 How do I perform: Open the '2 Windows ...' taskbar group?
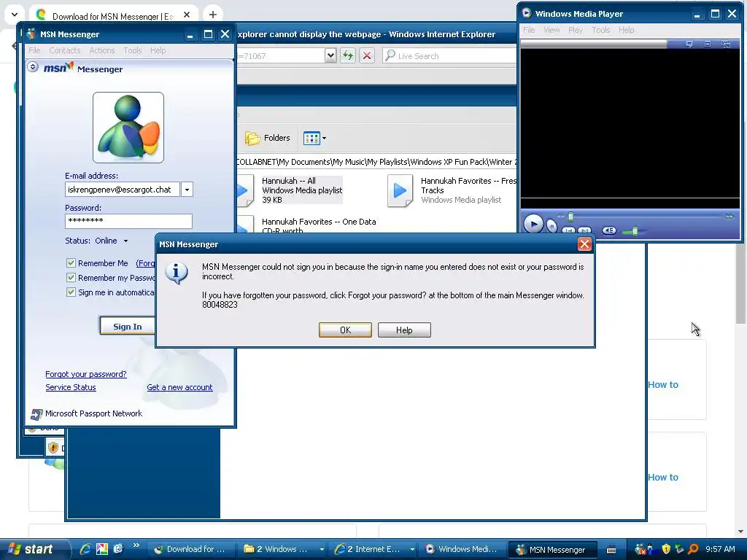tap(284, 549)
